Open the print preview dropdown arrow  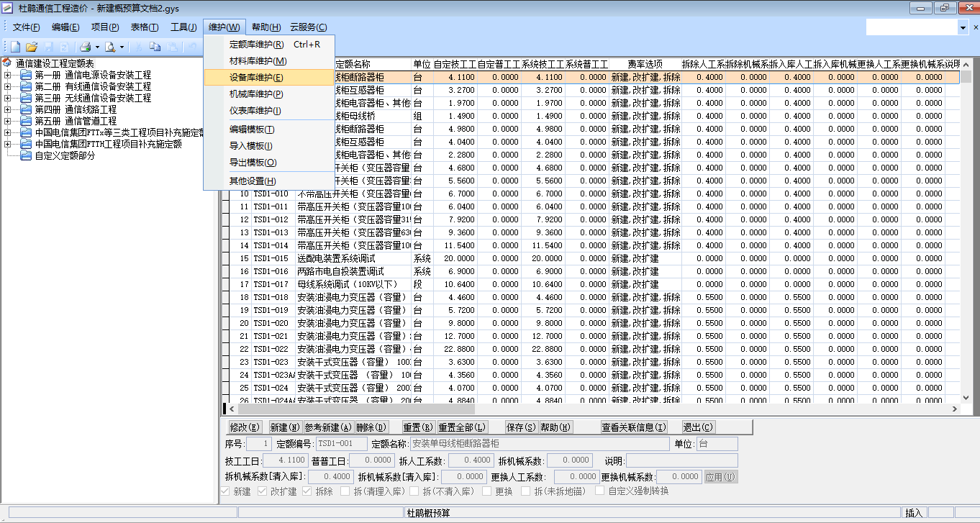122,47
